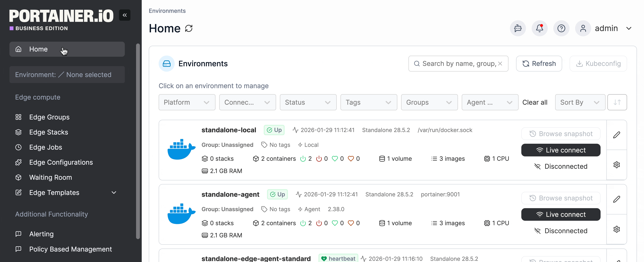Open Waiting Room sidebar item
644x262 pixels.
[x=51, y=177]
